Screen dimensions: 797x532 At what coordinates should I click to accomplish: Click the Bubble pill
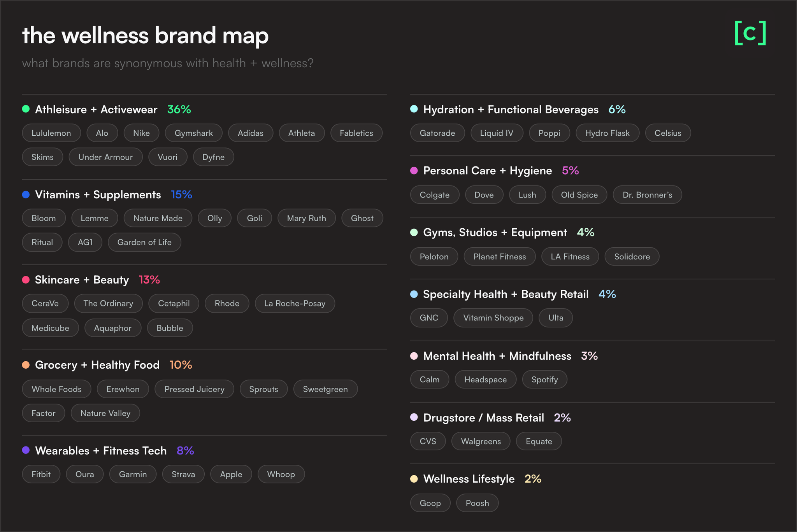[x=170, y=328]
